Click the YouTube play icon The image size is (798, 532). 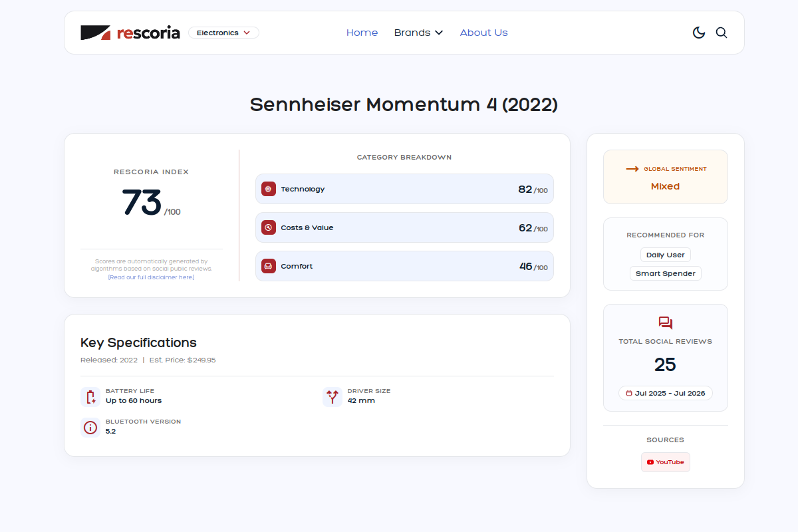click(650, 462)
